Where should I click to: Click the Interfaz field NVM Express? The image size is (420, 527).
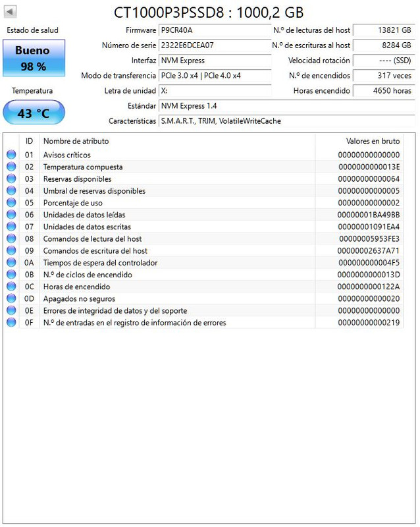(x=215, y=61)
